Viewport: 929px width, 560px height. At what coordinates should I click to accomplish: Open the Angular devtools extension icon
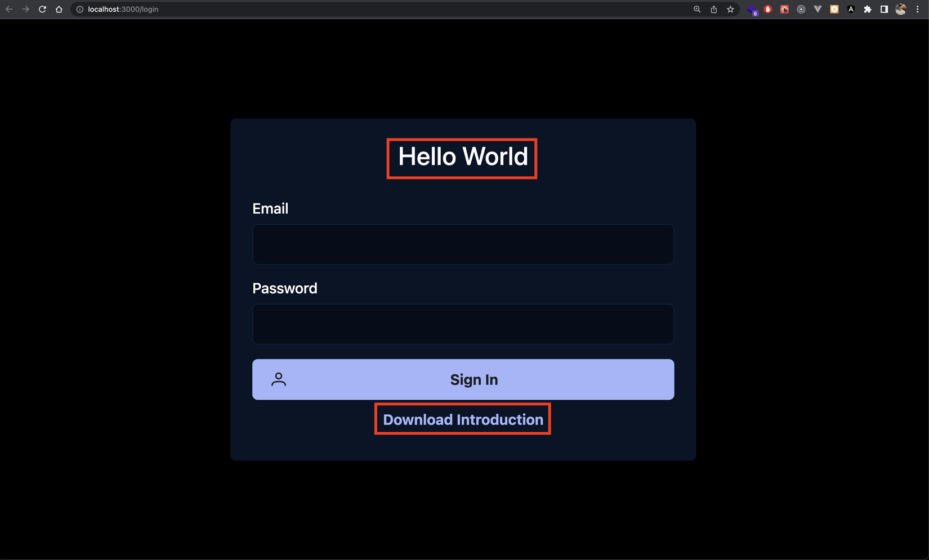(x=851, y=9)
